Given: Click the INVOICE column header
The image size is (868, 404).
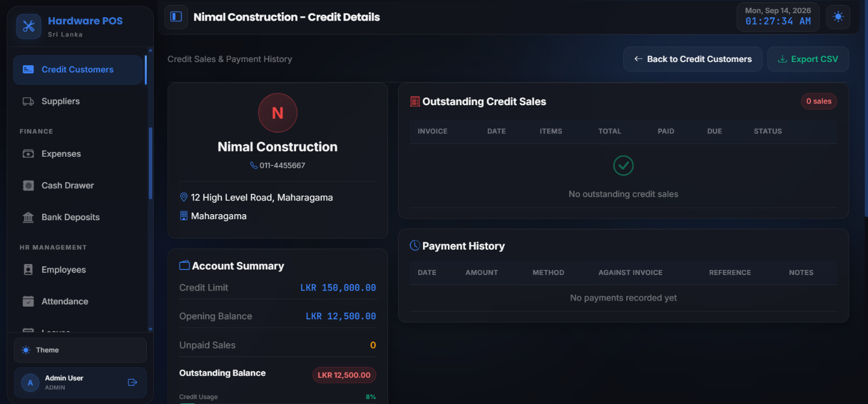Looking at the screenshot, I should pos(432,131).
